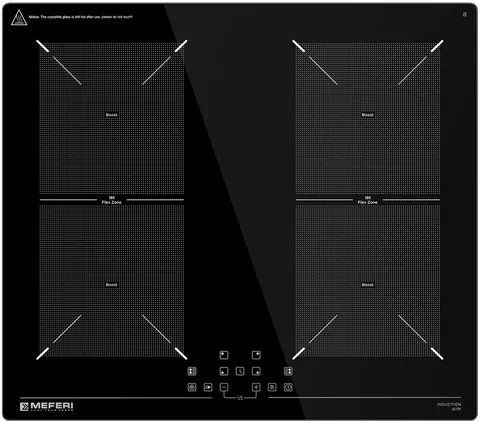
Task: Click the MEFERI brand logo
Action: (47, 406)
